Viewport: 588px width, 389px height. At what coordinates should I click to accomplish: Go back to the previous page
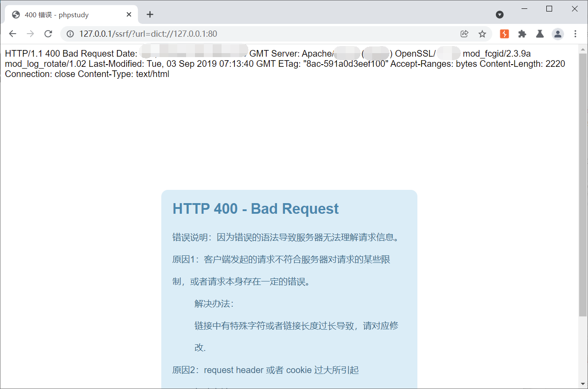[12, 34]
